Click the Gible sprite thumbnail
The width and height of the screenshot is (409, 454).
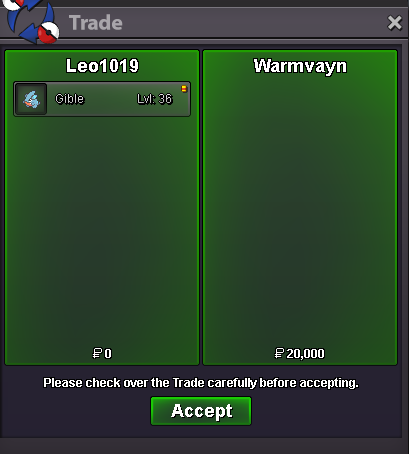tap(31, 99)
